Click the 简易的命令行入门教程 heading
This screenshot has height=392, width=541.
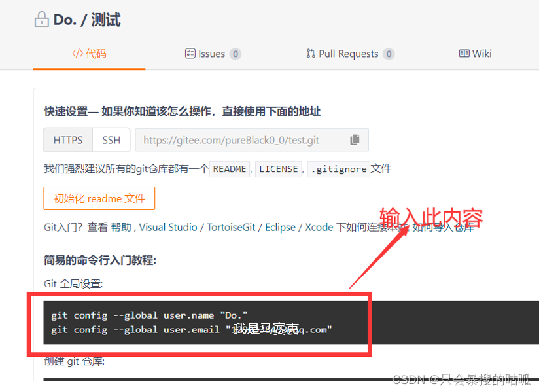[100, 260]
